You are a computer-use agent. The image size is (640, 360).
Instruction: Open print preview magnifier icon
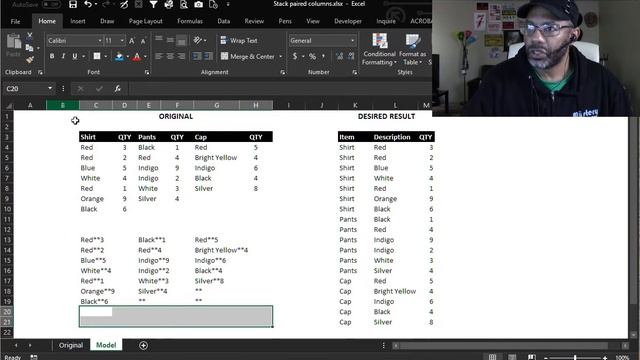coord(184,4)
